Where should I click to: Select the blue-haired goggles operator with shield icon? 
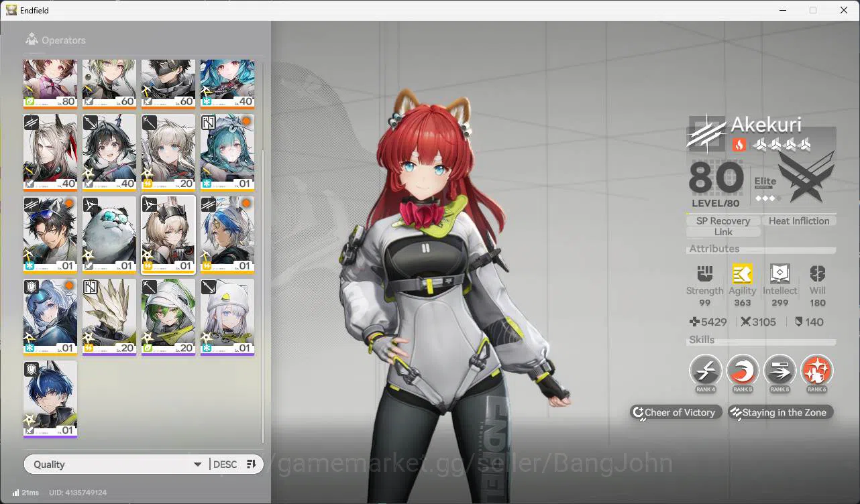pyautogui.click(x=50, y=318)
